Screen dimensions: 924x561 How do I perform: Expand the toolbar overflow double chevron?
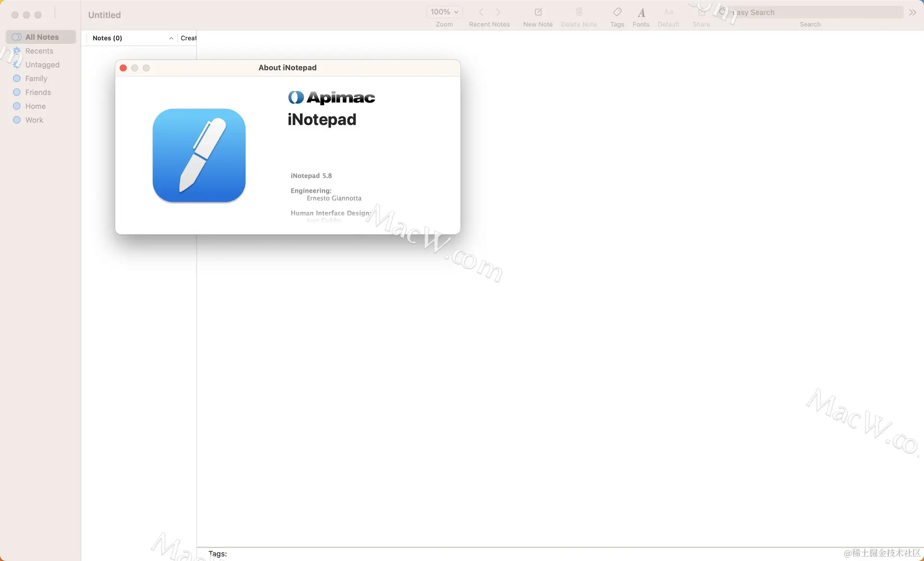click(x=912, y=13)
